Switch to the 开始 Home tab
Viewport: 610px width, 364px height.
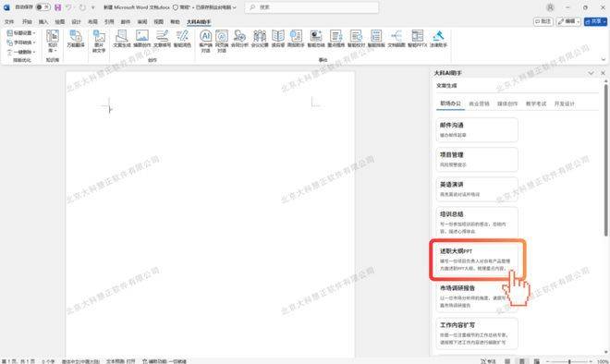tap(27, 22)
